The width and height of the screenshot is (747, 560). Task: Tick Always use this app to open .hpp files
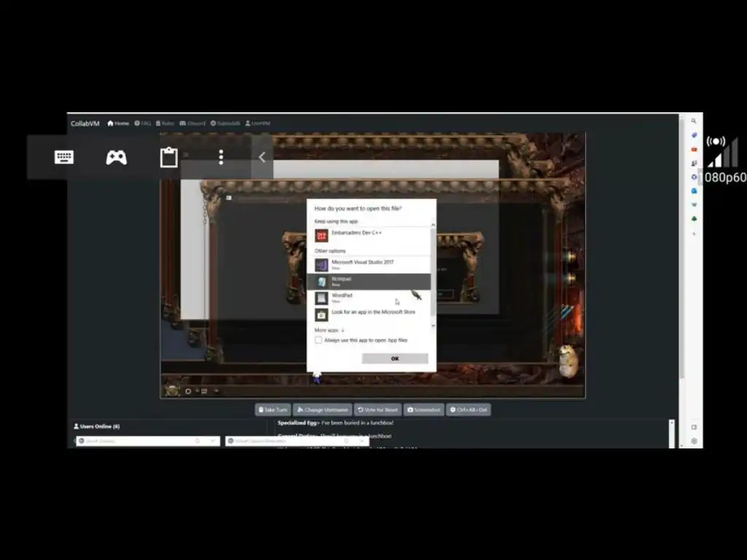318,340
